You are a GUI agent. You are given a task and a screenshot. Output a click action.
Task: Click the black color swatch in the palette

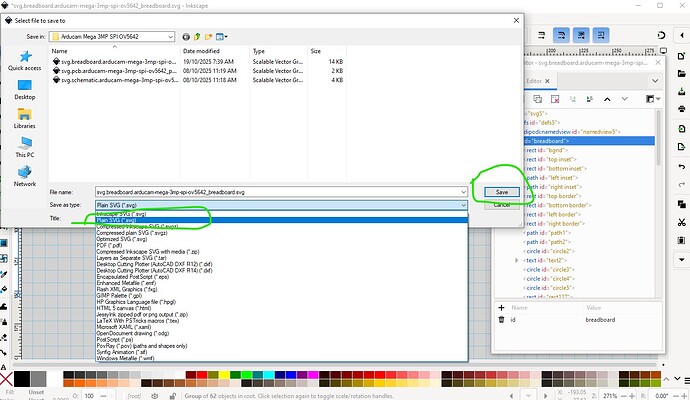[x=22, y=379]
